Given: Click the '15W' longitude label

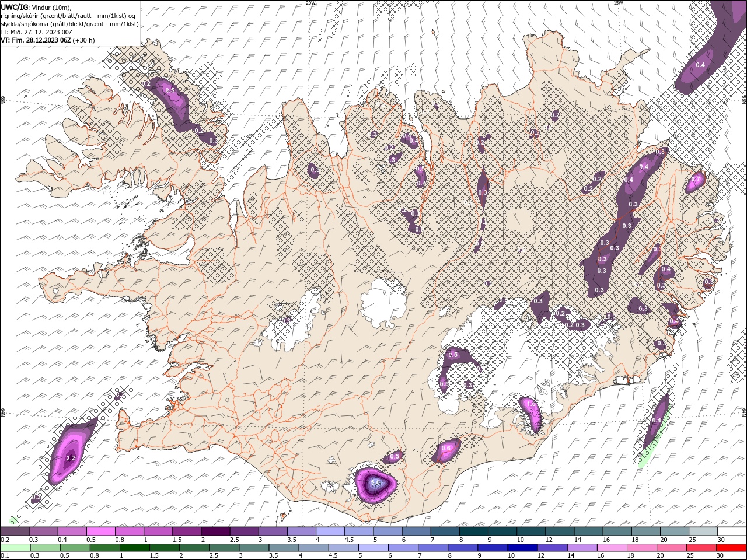Looking at the screenshot, I should pos(618,3).
